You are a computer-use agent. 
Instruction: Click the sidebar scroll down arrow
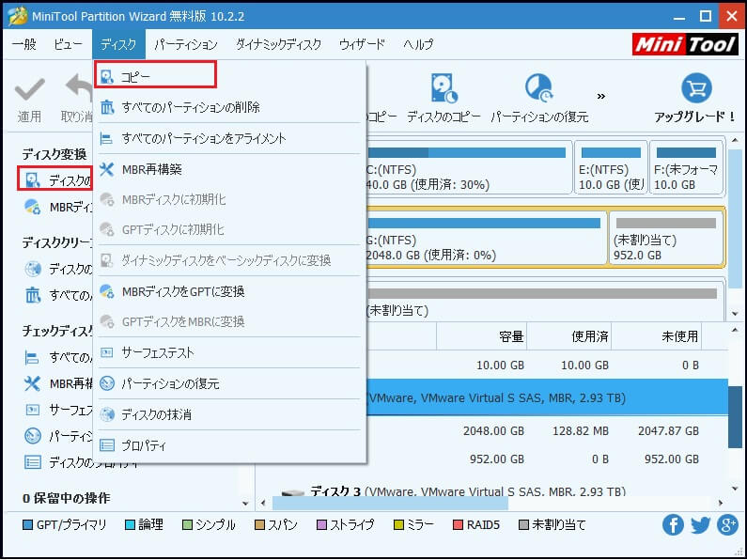[x=245, y=503]
